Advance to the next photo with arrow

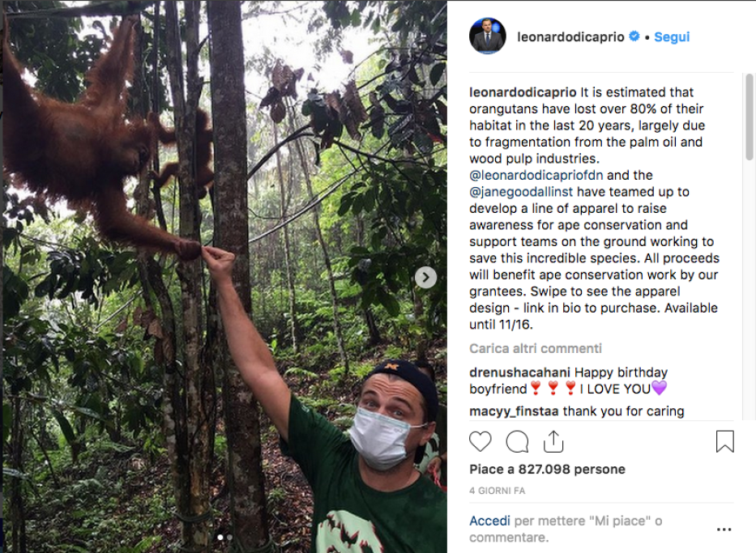[x=425, y=278]
